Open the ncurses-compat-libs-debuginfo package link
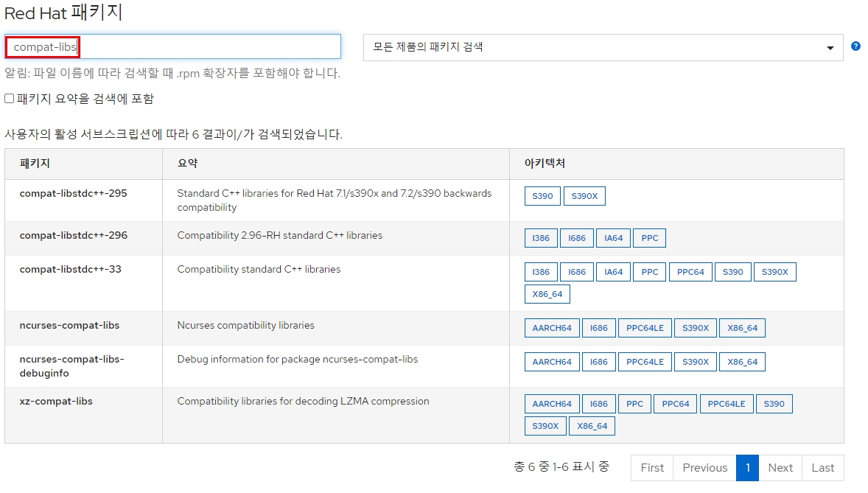 72,366
